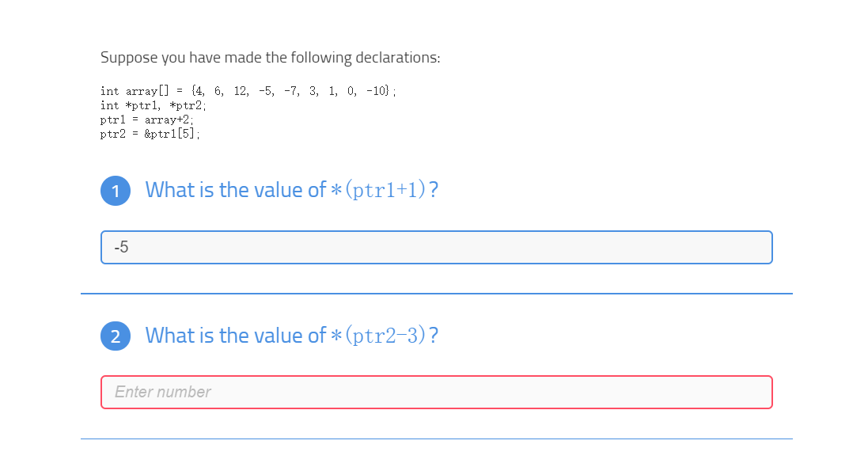This screenshot has width=868, height=467.
Task: Select the question 2 heading text
Action: click(x=291, y=335)
